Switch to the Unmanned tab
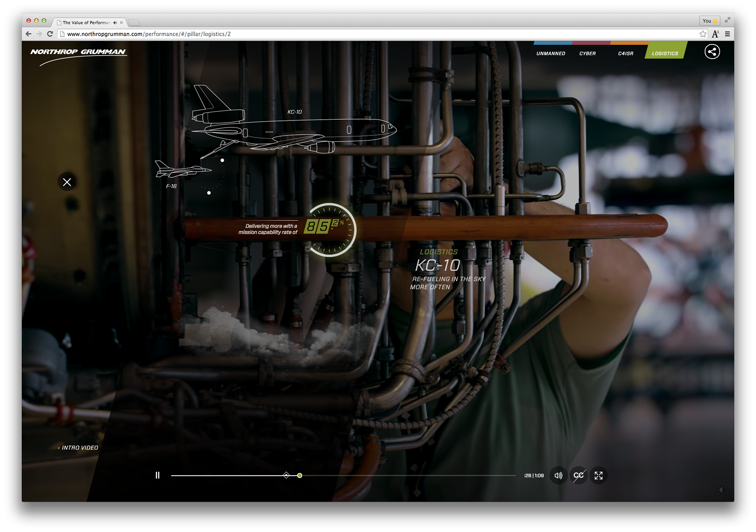The height and width of the screenshot is (532, 756). click(550, 53)
